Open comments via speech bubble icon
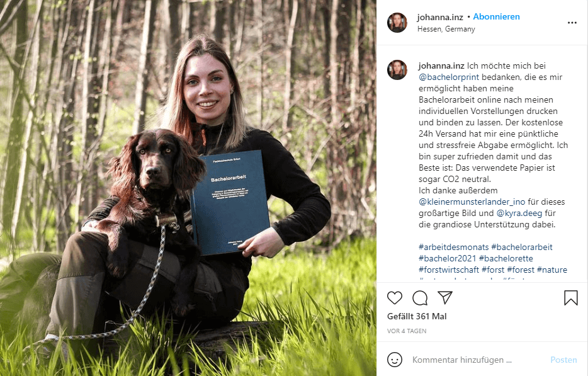The image size is (588, 376). coord(420,298)
